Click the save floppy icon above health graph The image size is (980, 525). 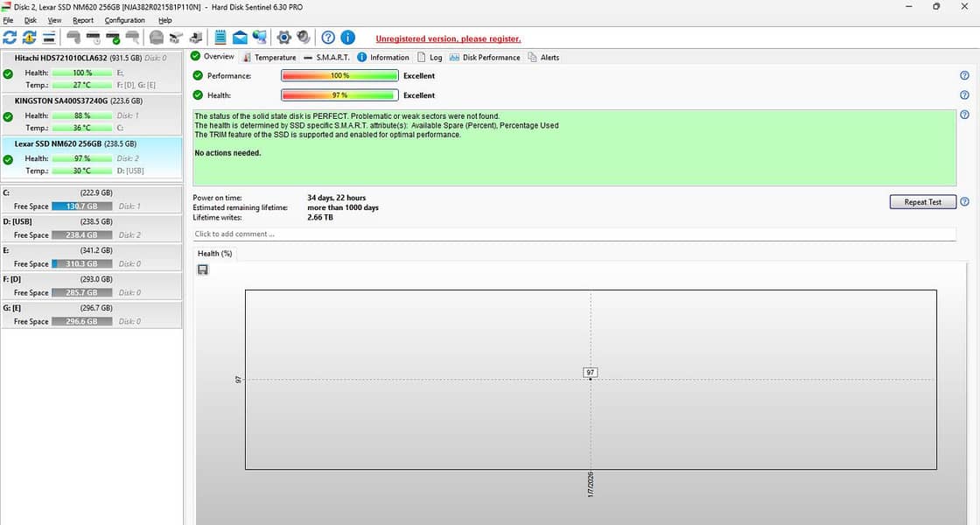coord(203,270)
